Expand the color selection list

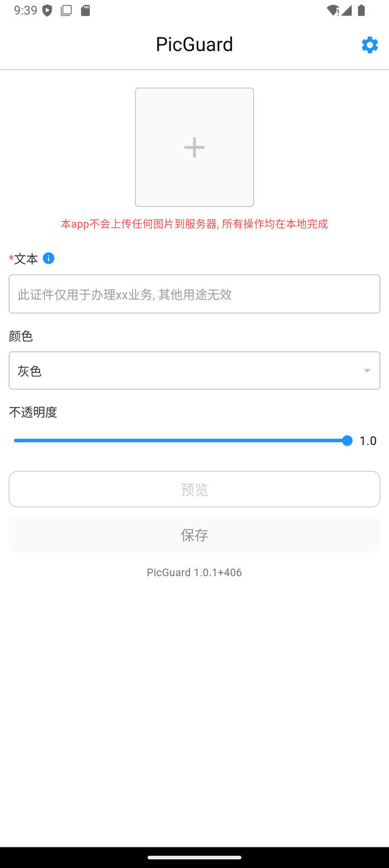point(194,370)
